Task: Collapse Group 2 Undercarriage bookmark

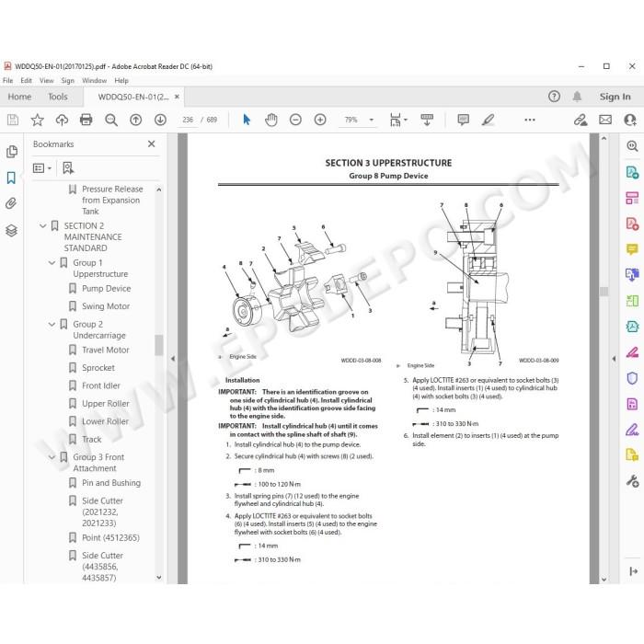Action: click(52, 325)
